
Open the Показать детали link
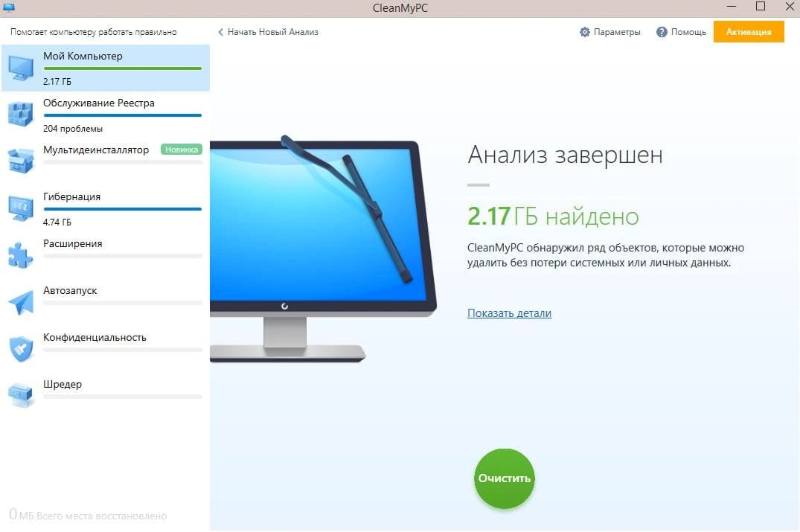pyautogui.click(x=509, y=313)
